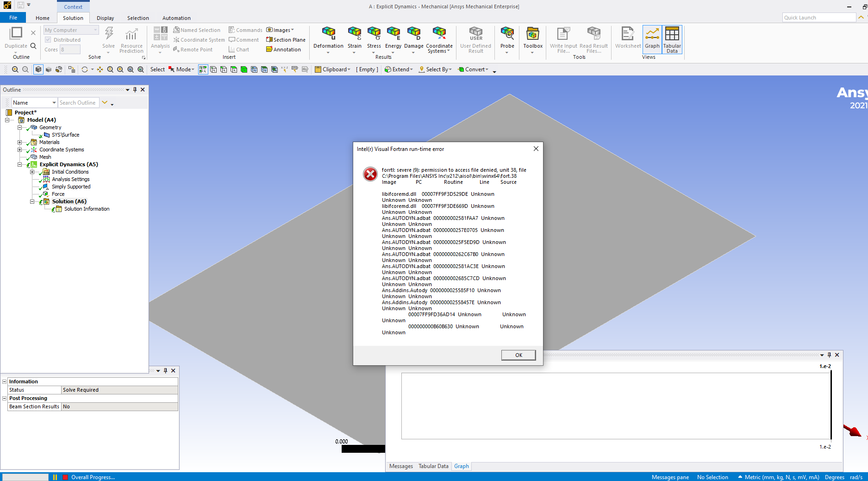Click into the Quick Launch field
Screen dimensions: 868x481
point(818,18)
